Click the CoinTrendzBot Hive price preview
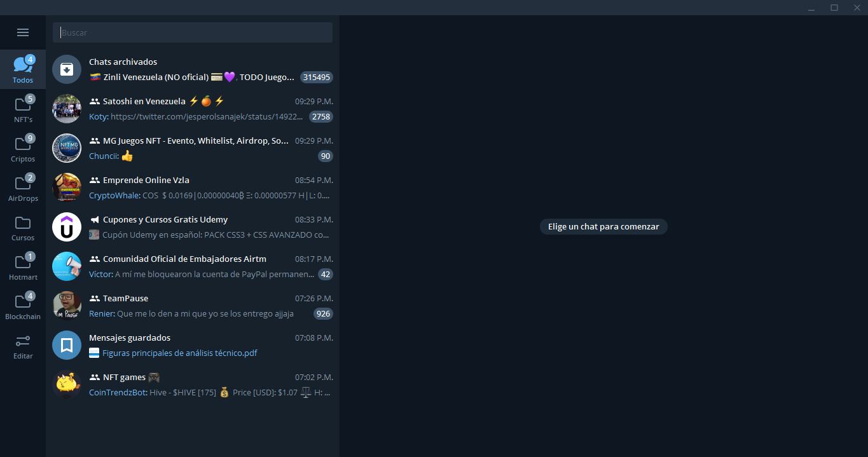The height and width of the screenshot is (457, 868). (210, 392)
